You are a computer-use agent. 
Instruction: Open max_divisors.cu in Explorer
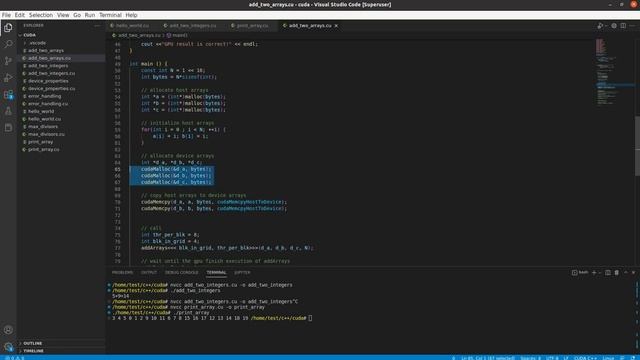46,134
